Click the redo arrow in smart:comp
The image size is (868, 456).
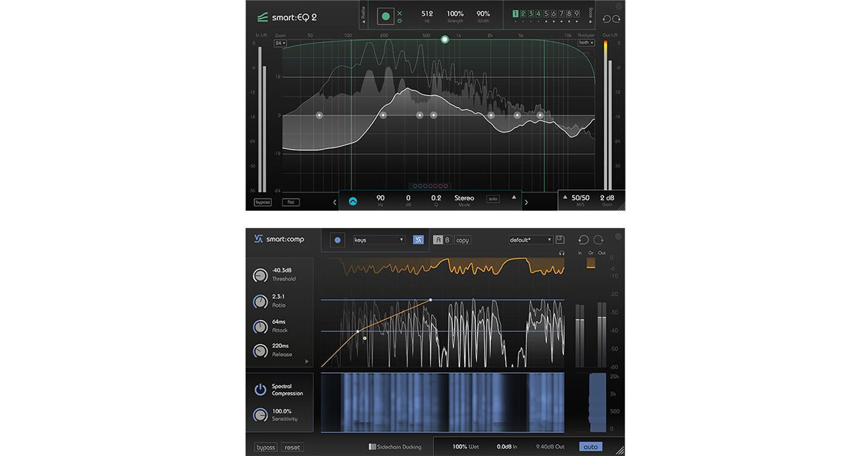click(x=598, y=239)
